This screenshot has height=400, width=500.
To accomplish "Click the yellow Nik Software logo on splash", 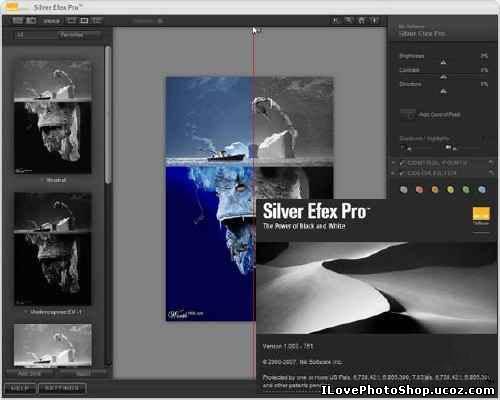I will (481, 214).
